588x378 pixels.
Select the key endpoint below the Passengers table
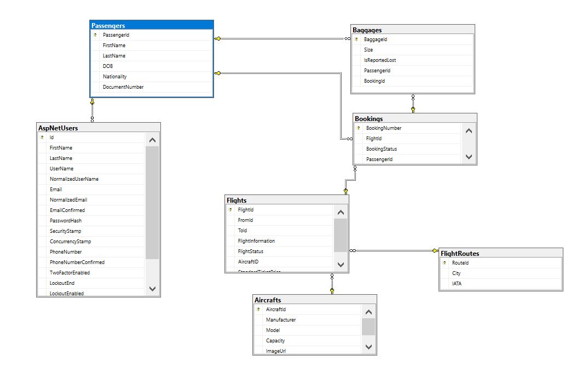pyautogui.click(x=92, y=101)
